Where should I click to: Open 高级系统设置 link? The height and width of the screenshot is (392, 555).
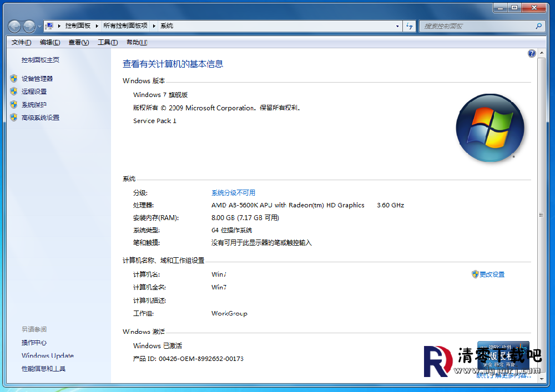(x=41, y=118)
